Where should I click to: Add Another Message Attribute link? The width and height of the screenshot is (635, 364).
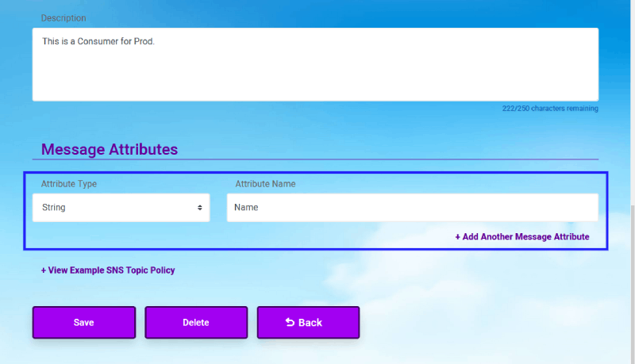click(522, 236)
